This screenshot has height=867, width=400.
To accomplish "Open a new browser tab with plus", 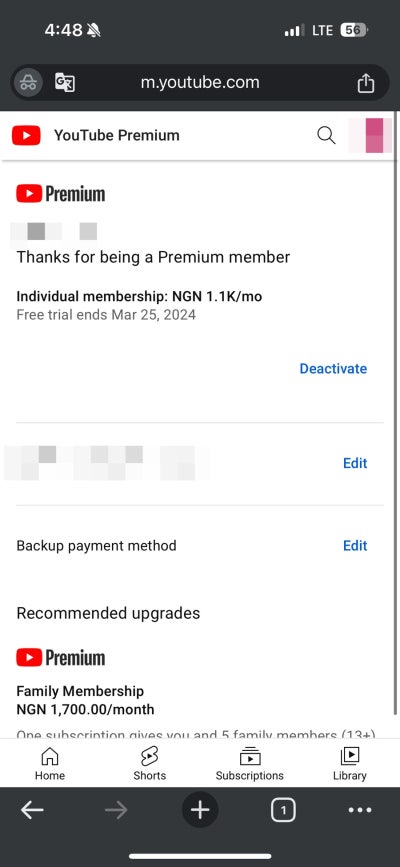I will (x=200, y=811).
